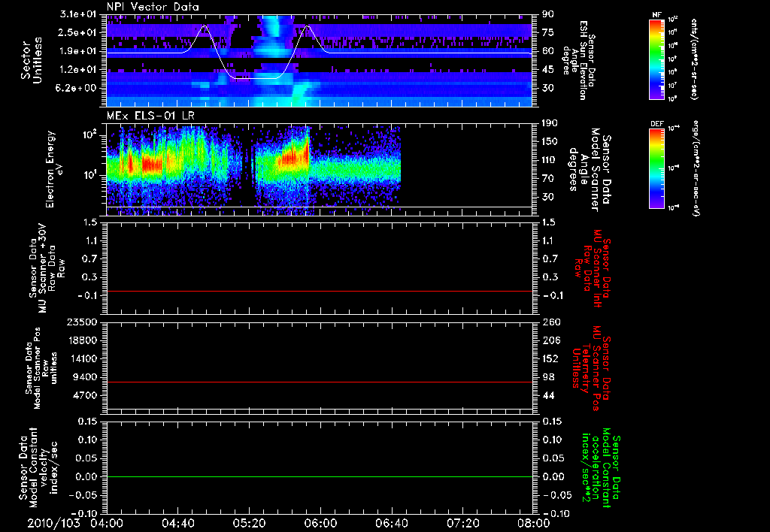770x532 pixels.
Task: Click the NF color bar scale
Action: tap(657, 59)
